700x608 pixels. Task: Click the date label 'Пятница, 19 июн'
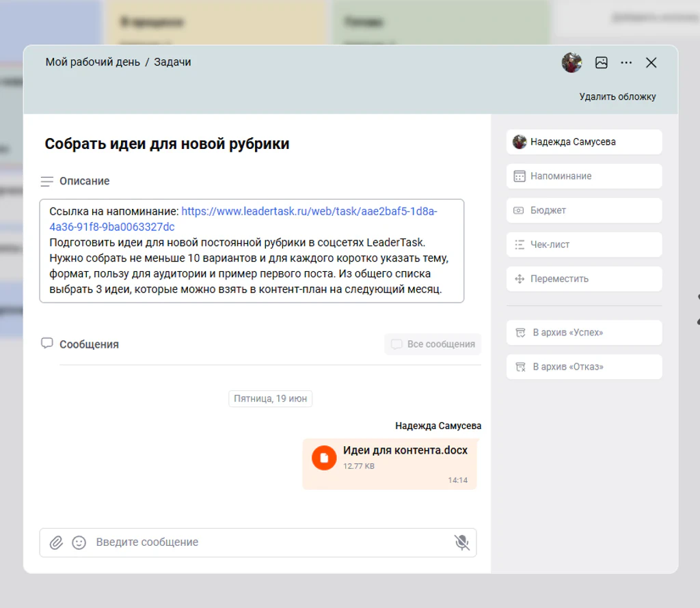coord(271,398)
